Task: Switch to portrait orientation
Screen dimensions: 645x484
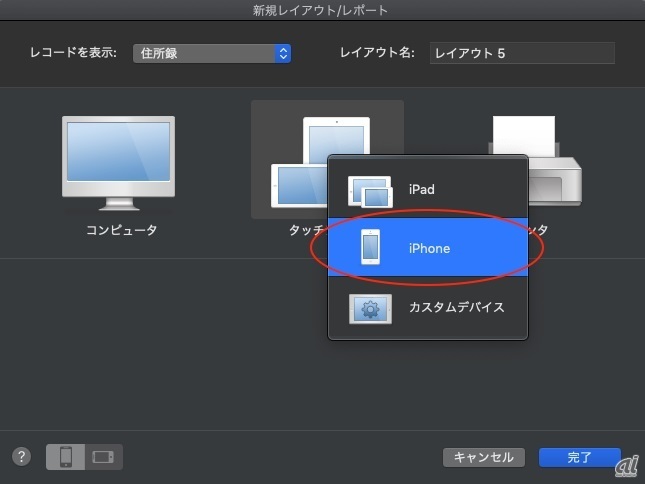Action: point(66,457)
